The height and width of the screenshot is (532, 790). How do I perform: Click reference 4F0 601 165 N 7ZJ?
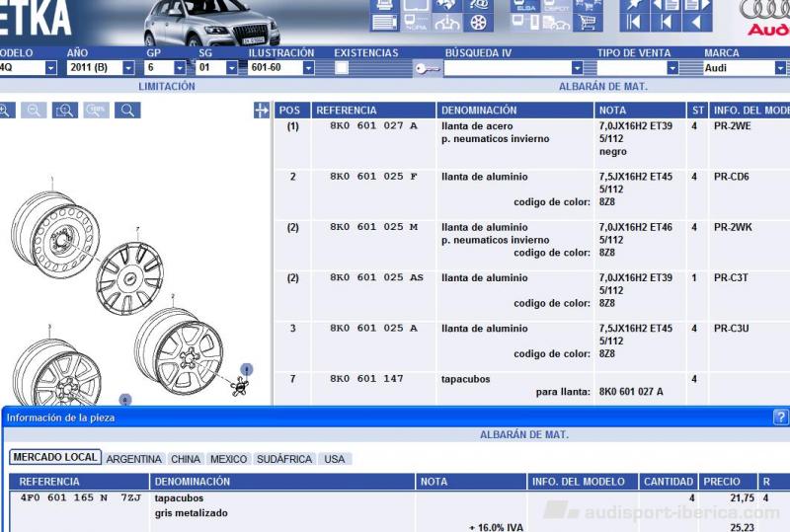coord(81,497)
